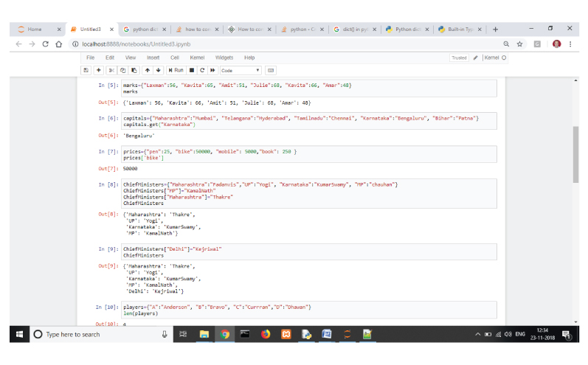Click the Trusted notebook indicator
The image size is (588, 365).
459,58
